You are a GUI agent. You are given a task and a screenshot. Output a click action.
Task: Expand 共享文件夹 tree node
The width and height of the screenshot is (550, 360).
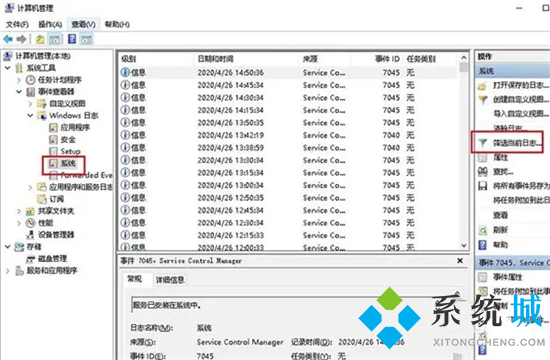pos(19,211)
